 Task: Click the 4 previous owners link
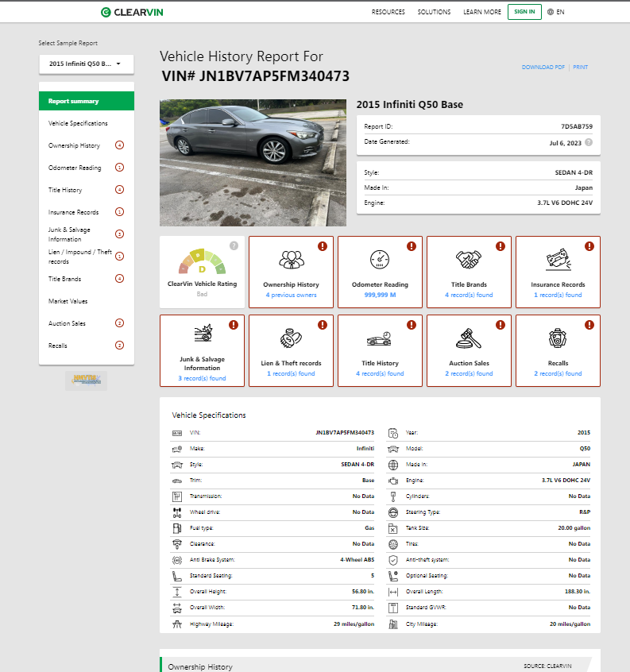tap(291, 295)
